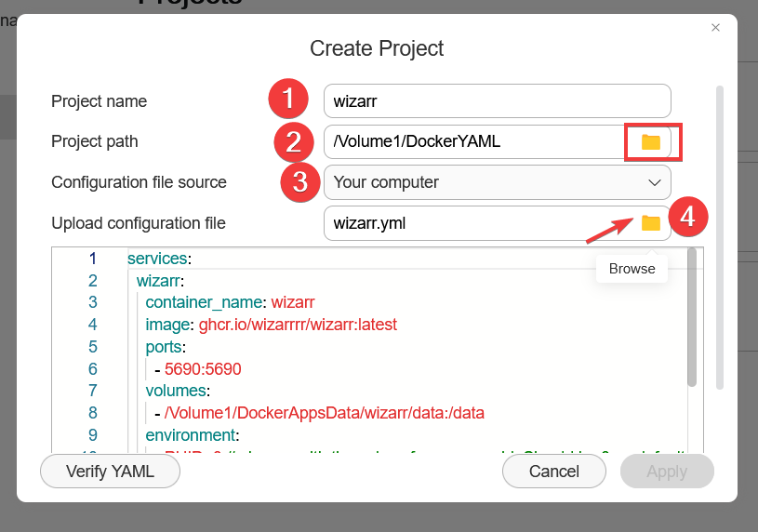This screenshot has width=758, height=532.
Task: Click the Browse folder icon for wizarr.yml
Action: click(x=650, y=223)
